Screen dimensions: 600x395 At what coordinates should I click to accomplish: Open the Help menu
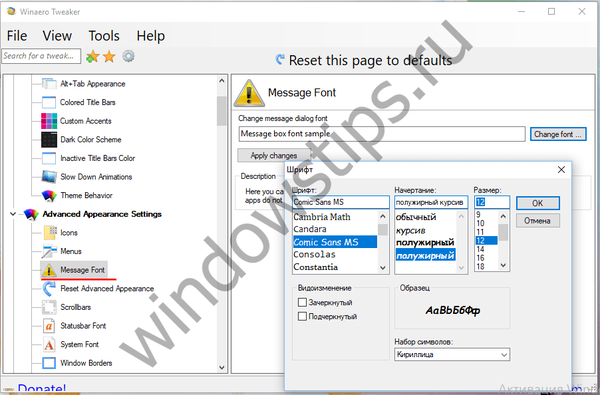(151, 36)
